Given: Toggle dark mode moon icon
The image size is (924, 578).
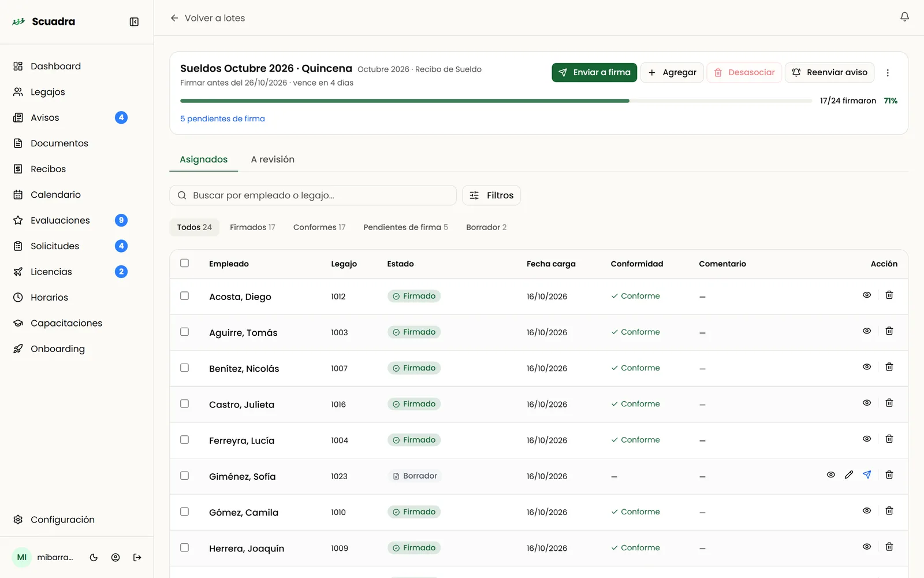Looking at the screenshot, I should click(94, 558).
